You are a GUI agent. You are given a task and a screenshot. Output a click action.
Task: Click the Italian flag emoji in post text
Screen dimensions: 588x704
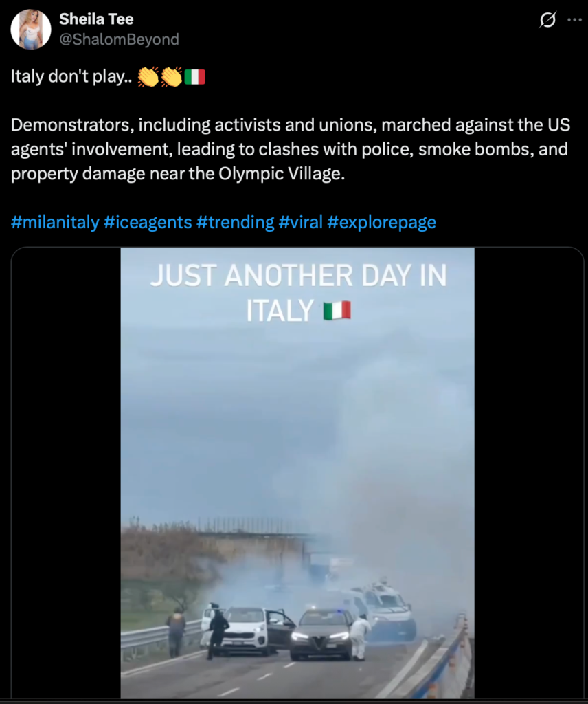click(194, 77)
